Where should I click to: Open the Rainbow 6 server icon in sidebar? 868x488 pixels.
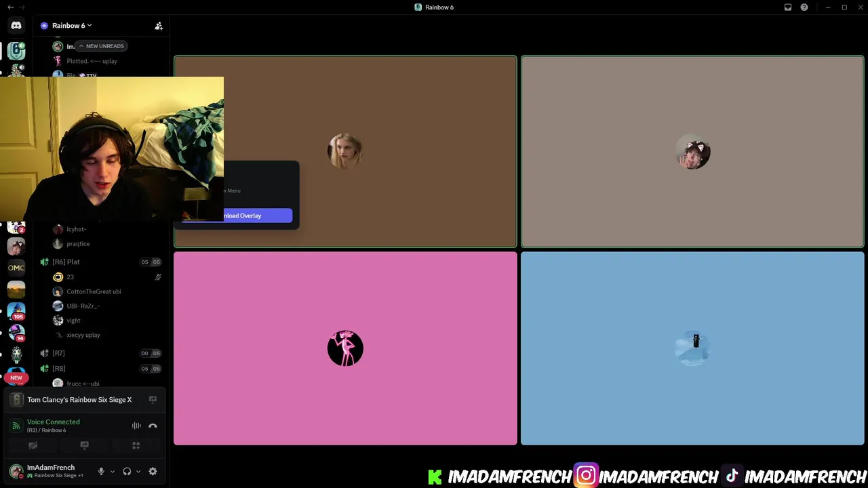tap(16, 51)
